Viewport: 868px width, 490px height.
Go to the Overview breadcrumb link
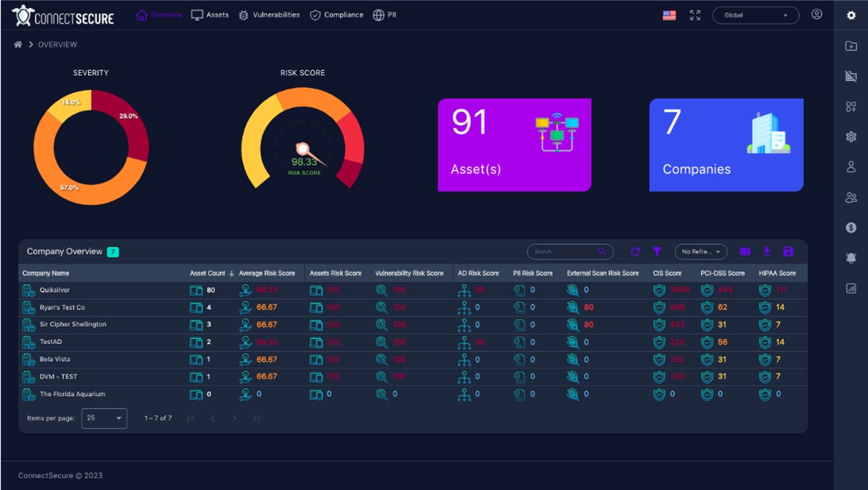57,44
